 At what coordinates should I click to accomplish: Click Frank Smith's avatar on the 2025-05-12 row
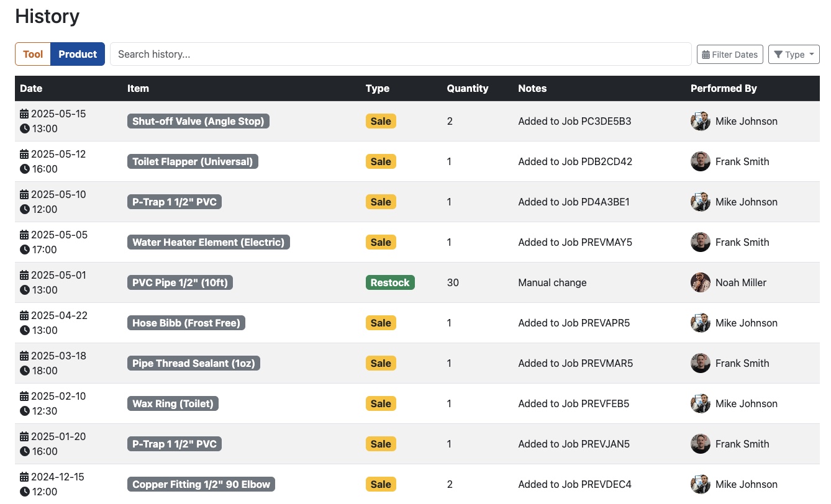coord(700,161)
